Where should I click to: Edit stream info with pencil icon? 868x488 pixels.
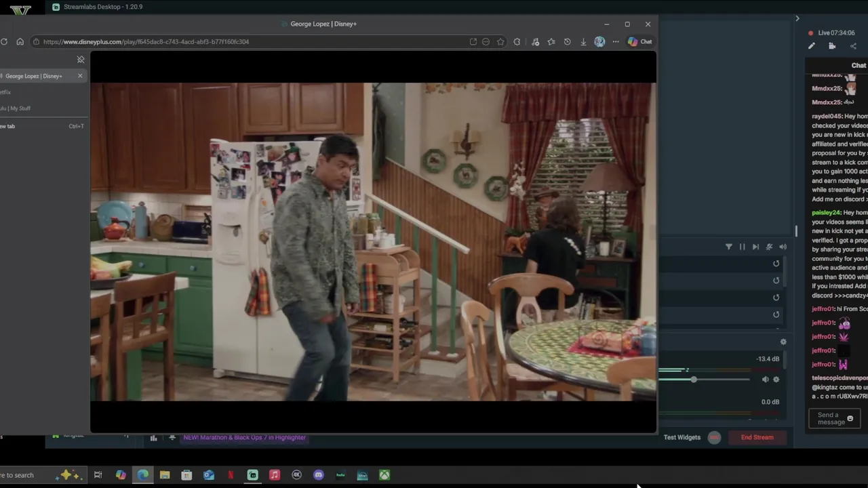(x=811, y=46)
